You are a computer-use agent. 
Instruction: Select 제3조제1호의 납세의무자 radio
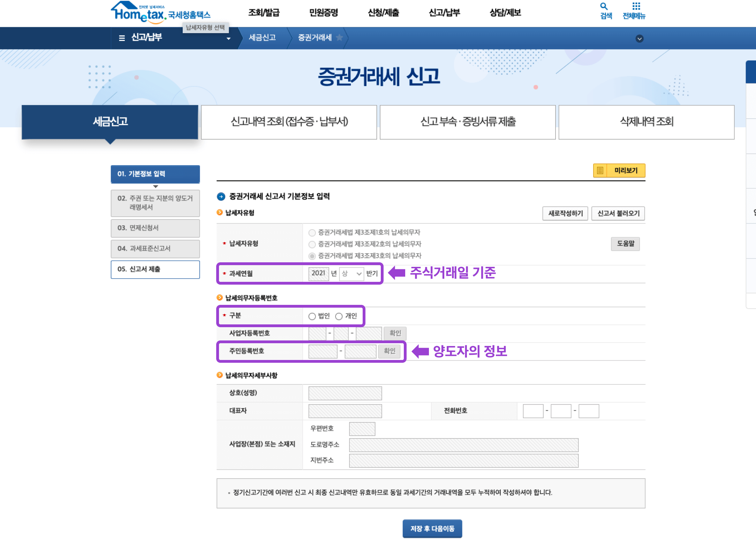coord(312,233)
